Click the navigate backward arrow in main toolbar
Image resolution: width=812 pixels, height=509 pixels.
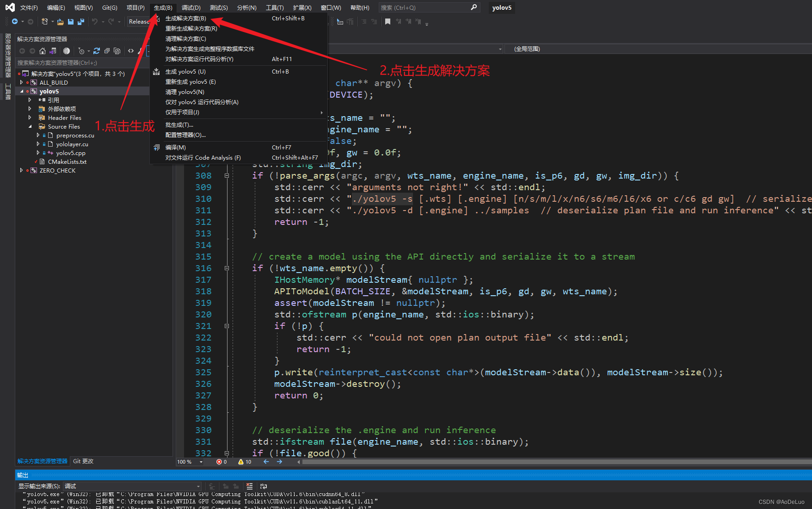[15, 22]
